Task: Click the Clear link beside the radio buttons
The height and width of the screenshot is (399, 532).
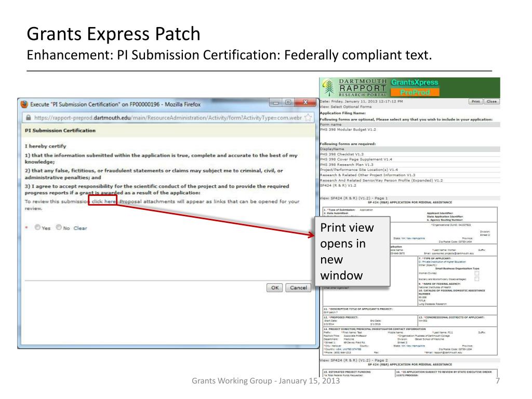Action: click(x=80, y=229)
